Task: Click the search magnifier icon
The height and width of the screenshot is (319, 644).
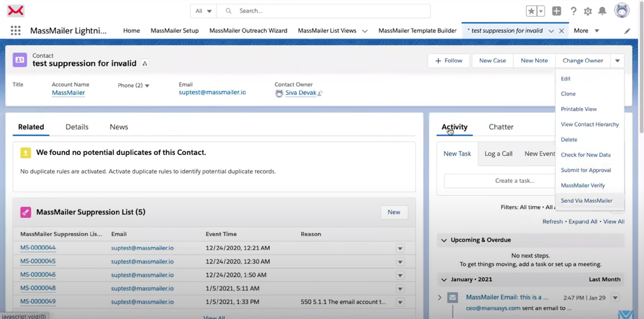Action: [x=228, y=11]
